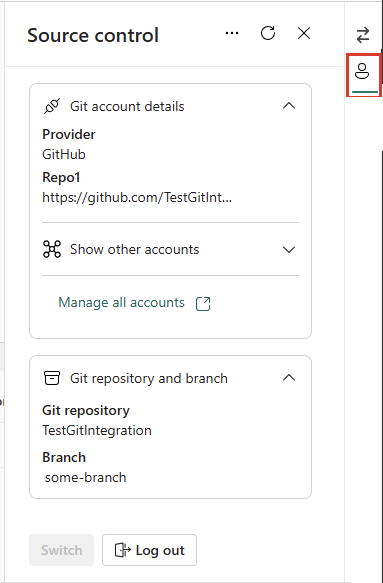Select the account person icon tab
Image resolution: width=383 pixels, height=583 pixels.
[x=362, y=71]
